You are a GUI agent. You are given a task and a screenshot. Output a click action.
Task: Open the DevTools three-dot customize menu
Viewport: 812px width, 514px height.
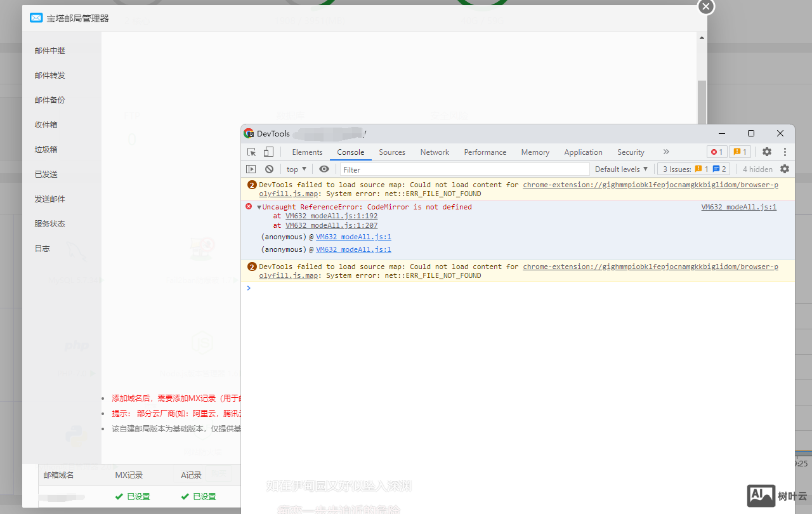(785, 152)
